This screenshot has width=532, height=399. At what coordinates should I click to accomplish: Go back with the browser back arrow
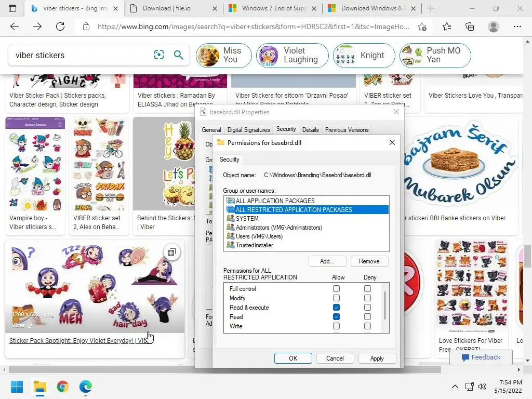pyautogui.click(x=15, y=26)
